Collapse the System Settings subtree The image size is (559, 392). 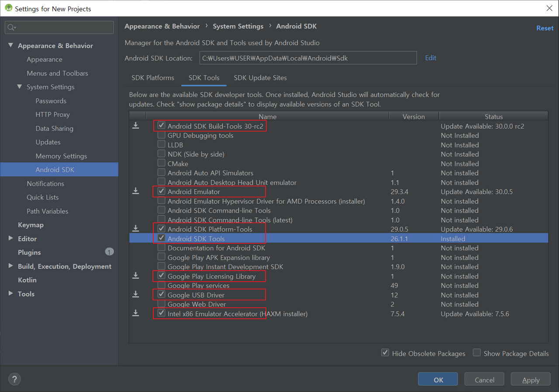(20, 87)
